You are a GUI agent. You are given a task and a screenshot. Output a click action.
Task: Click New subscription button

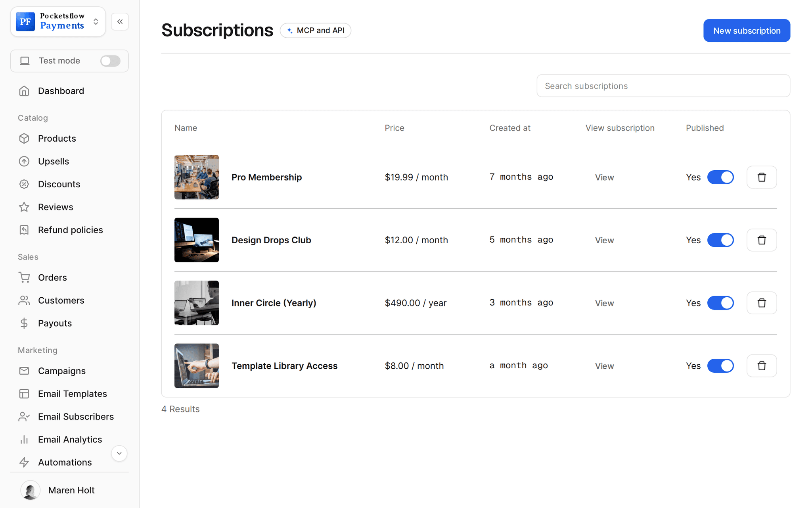(747, 31)
